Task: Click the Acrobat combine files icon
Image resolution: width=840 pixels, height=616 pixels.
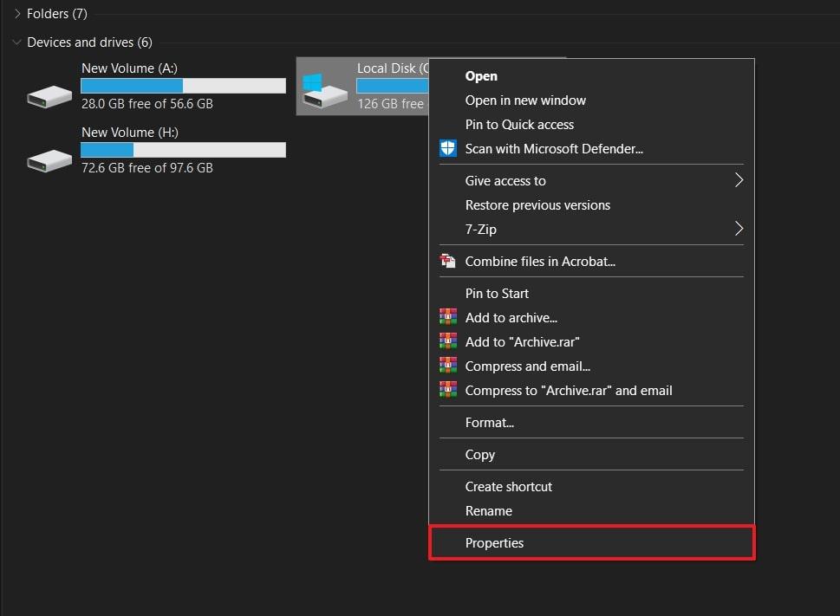Action: [x=448, y=261]
